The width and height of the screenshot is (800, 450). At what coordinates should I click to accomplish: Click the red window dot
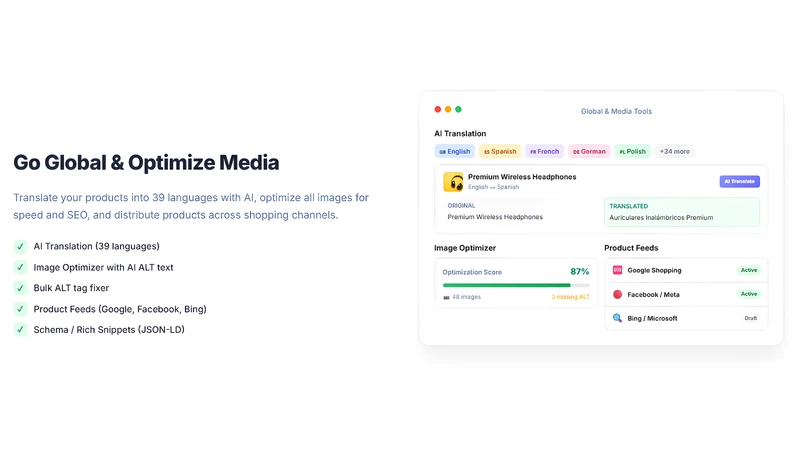[x=438, y=109]
